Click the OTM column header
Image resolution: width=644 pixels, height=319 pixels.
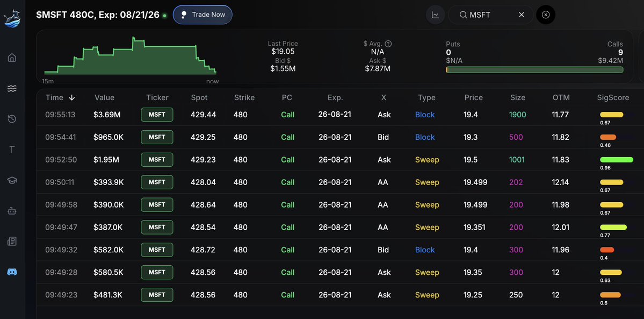[x=561, y=97]
